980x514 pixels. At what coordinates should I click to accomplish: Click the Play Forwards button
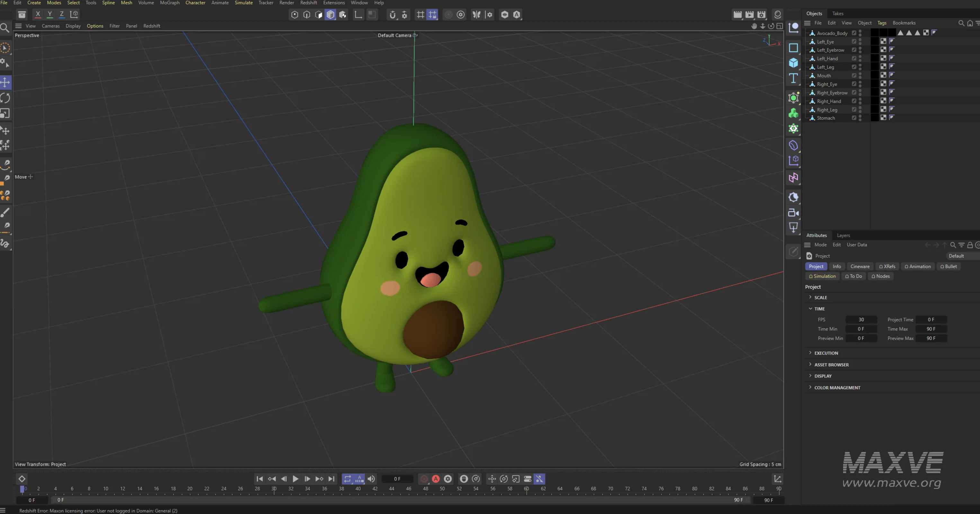coord(295,479)
